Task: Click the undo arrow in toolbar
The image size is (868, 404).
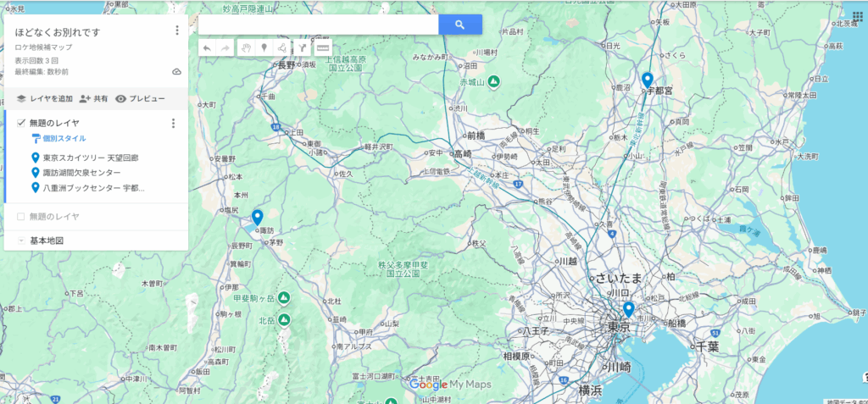Action: (x=208, y=48)
